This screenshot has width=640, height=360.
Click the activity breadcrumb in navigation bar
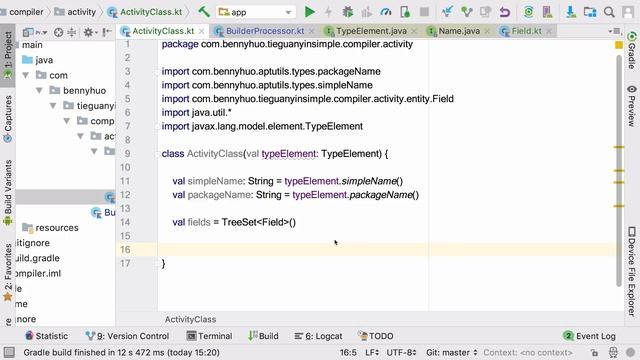(x=76, y=12)
